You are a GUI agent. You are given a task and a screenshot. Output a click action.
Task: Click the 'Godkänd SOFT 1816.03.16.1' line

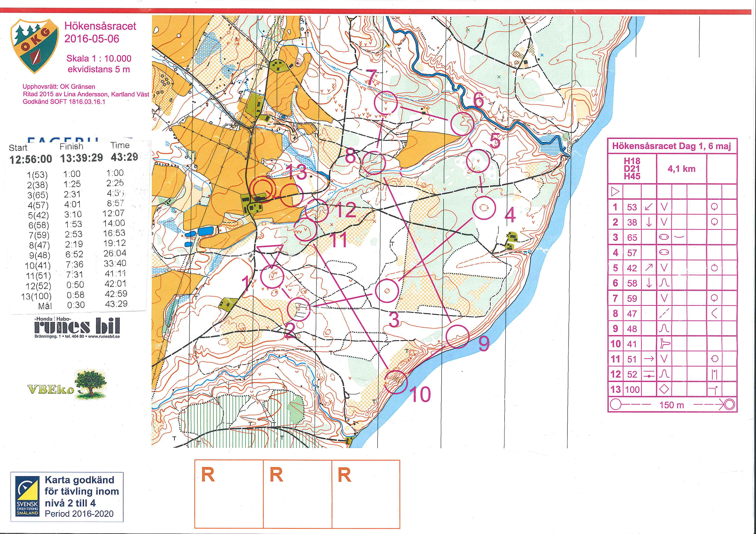(x=64, y=102)
